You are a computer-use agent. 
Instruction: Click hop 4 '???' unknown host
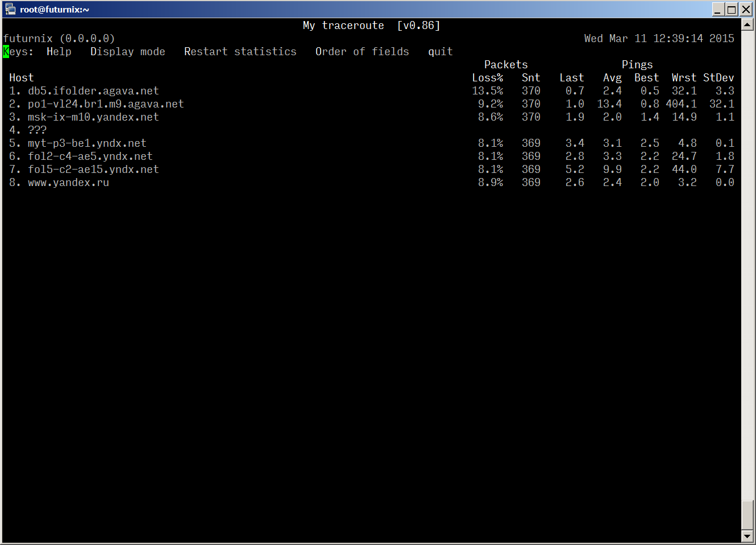coord(38,130)
